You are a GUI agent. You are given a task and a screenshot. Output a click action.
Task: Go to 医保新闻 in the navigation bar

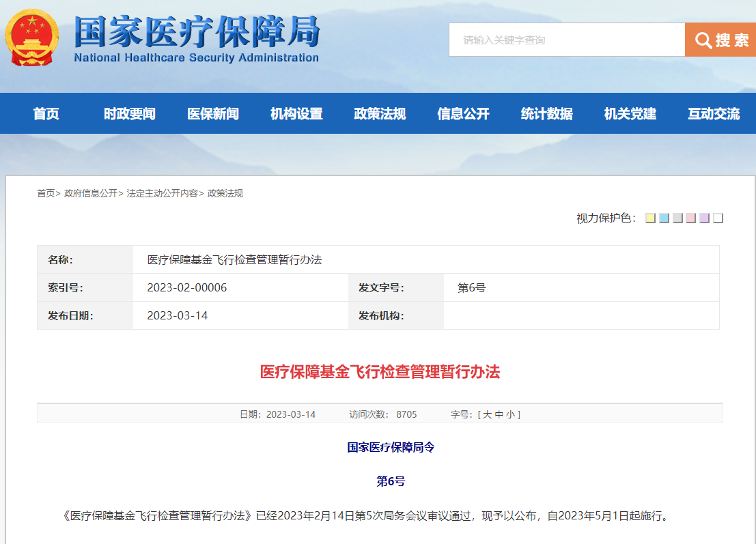click(x=213, y=114)
